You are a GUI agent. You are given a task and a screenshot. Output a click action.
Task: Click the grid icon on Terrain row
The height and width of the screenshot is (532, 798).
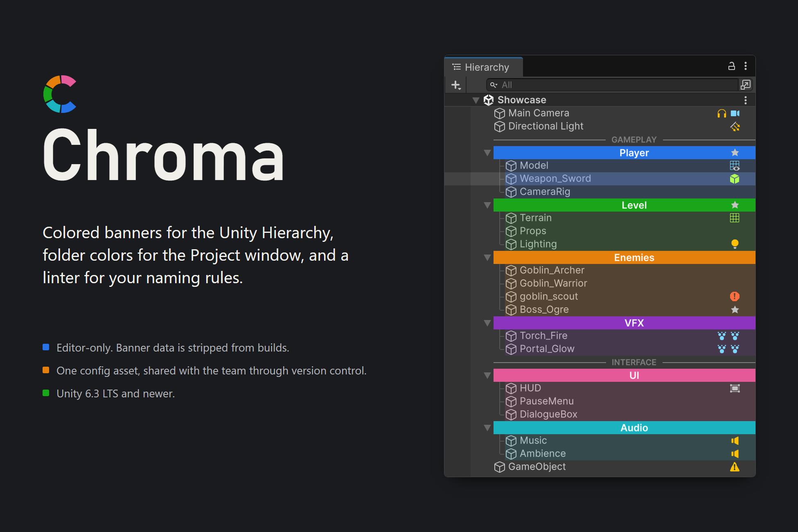(x=735, y=218)
